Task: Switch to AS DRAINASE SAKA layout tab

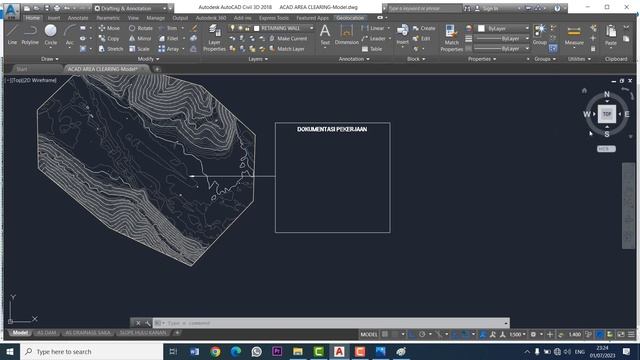Action: tap(87, 333)
